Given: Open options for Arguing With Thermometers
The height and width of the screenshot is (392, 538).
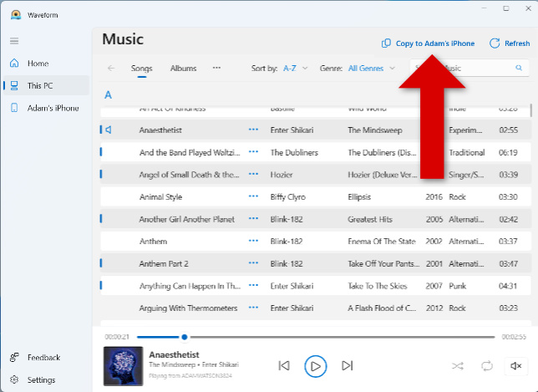Looking at the screenshot, I should click(x=253, y=308).
